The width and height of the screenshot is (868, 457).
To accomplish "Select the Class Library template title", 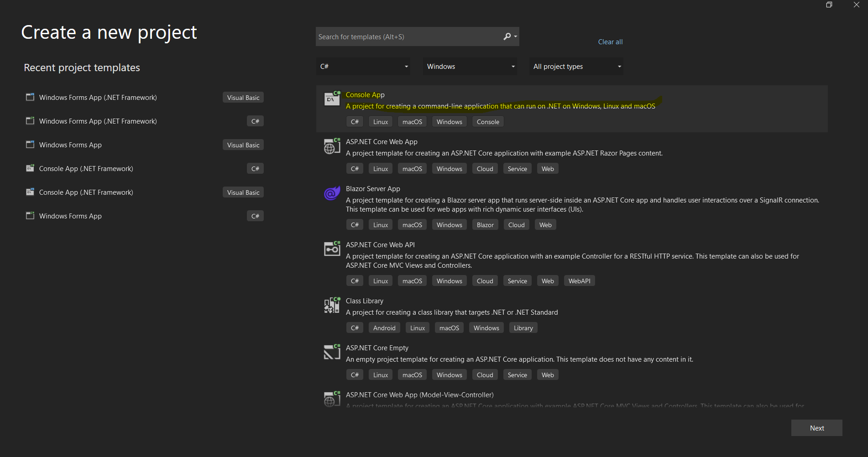I will [x=364, y=301].
